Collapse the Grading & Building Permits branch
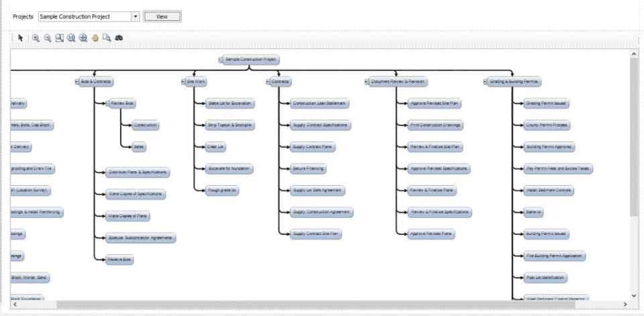644x316 pixels. pos(484,82)
